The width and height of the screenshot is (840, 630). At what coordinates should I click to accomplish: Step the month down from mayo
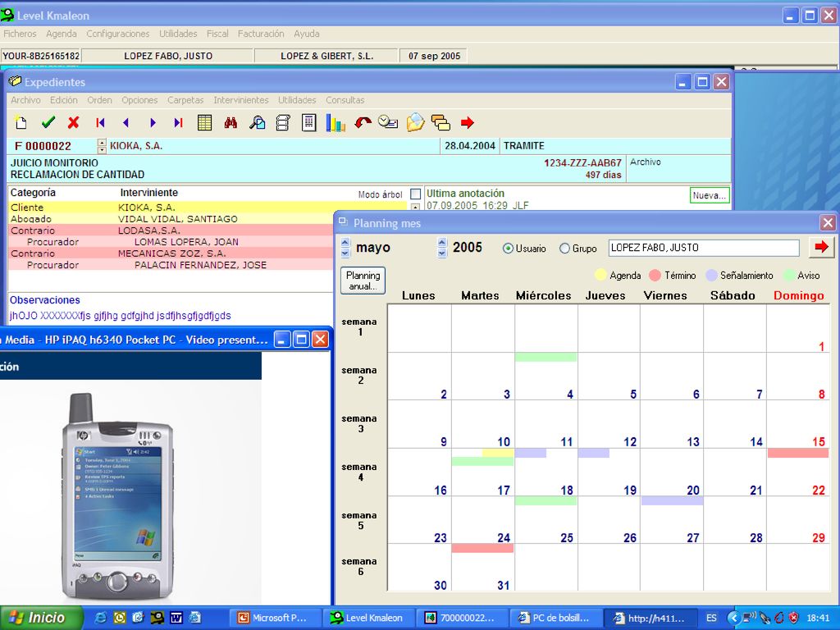pyautogui.click(x=345, y=253)
